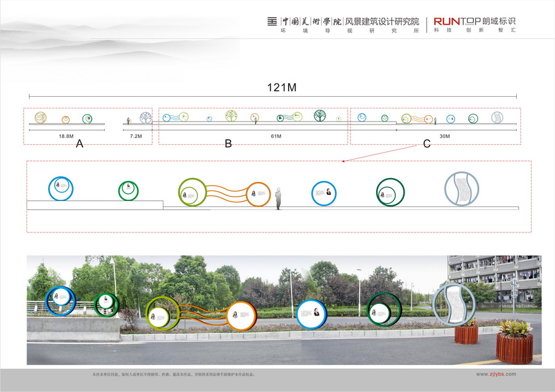This screenshot has height=392, width=555.
Task: Click the olive-green ring sign in the photo
Action: tap(162, 314)
